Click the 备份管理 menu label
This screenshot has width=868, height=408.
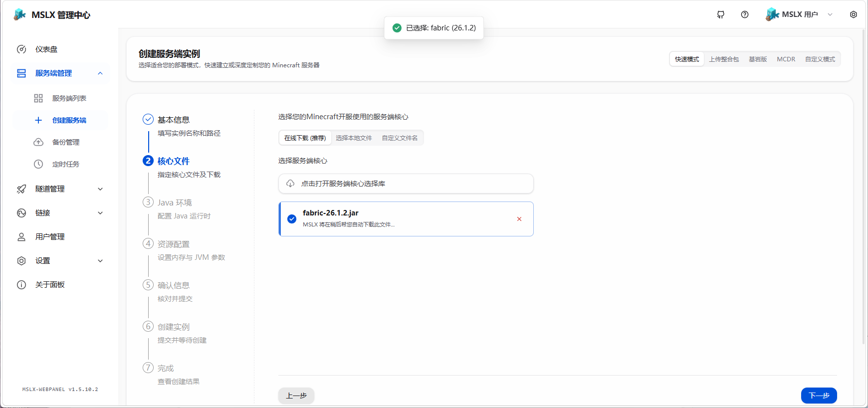(66, 142)
